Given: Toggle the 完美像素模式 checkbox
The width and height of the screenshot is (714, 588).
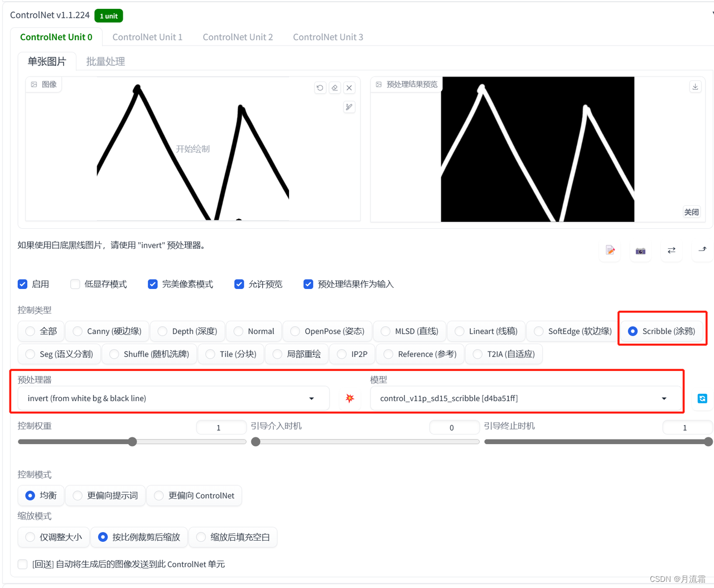Looking at the screenshot, I should tap(152, 284).
